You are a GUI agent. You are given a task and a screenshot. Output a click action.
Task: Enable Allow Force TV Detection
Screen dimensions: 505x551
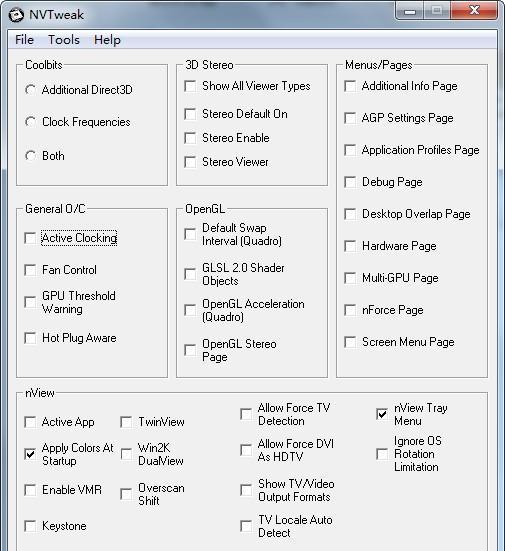[x=246, y=414]
